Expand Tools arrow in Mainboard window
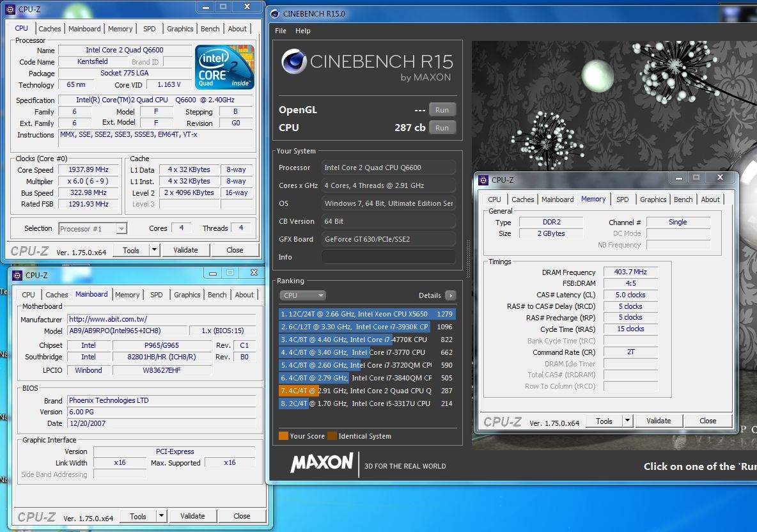Viewport: 757px width, 532px height. pyautogui.click(x=161, y=515)
